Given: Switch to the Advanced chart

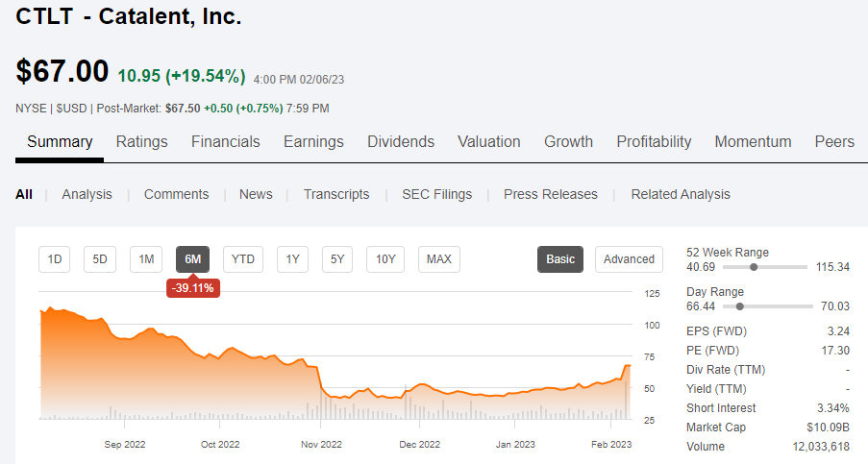Looking at the screenshot, I should (629, 259).
